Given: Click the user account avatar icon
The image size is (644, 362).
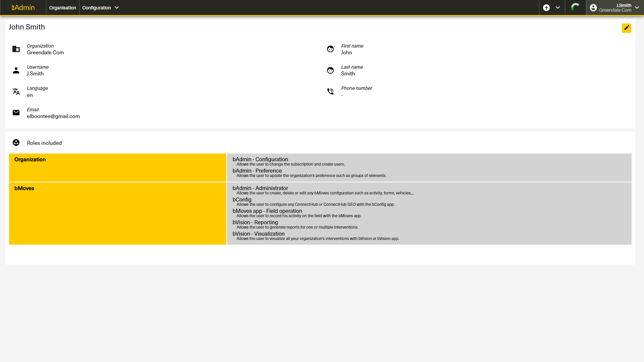Looking at the screenshot, I should tap(593, 8).
